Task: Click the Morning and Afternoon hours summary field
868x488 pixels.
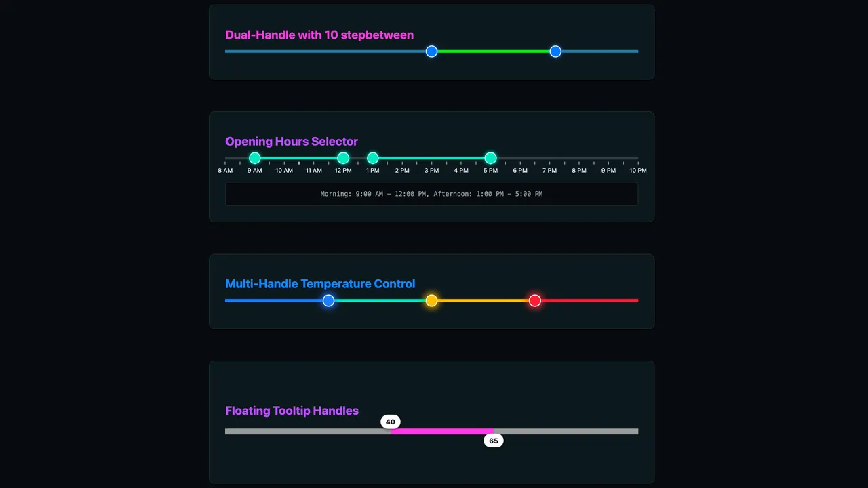Action: (x=431, y=194)
